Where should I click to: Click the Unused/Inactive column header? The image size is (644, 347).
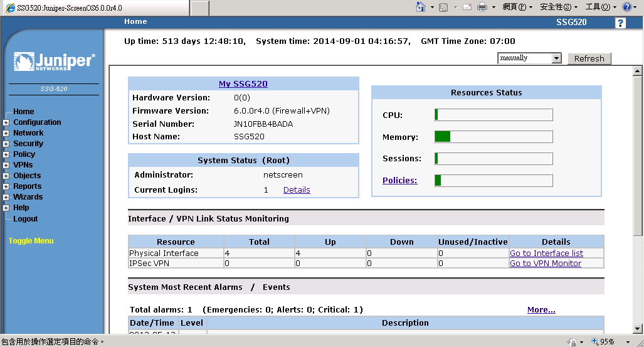(x=473, y=242)
